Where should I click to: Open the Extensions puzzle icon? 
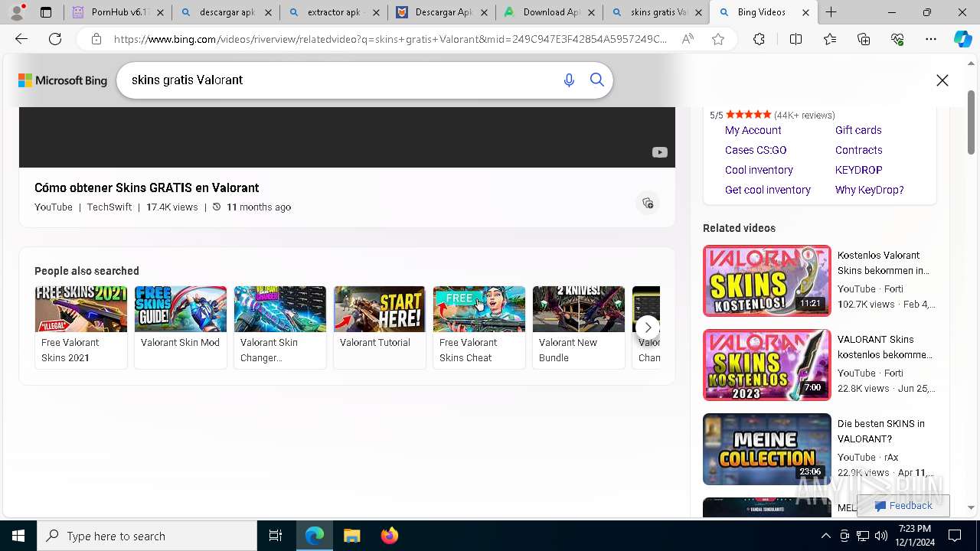coord(759,39)
